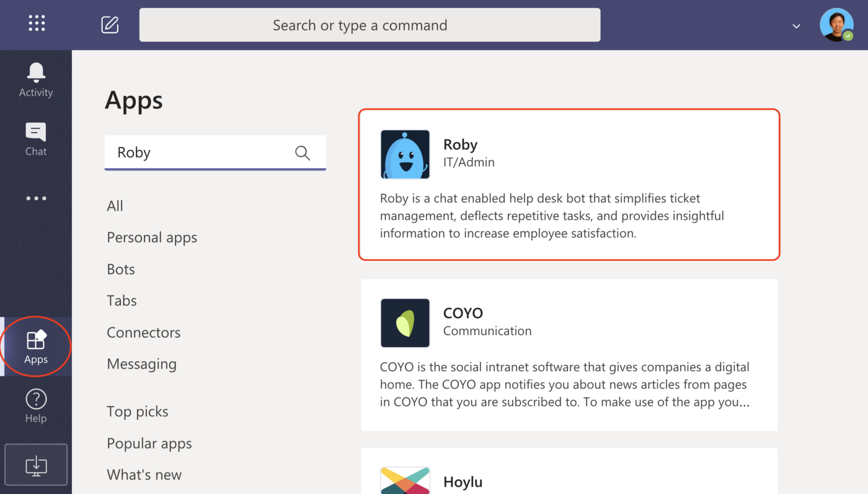Expand the dropdown chevron beside avatar

click(x=797, y=26)
